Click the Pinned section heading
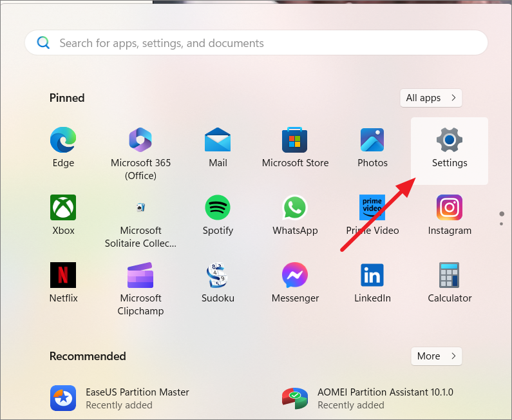This screenshot has height=420, width=512. tap(67, 98)
